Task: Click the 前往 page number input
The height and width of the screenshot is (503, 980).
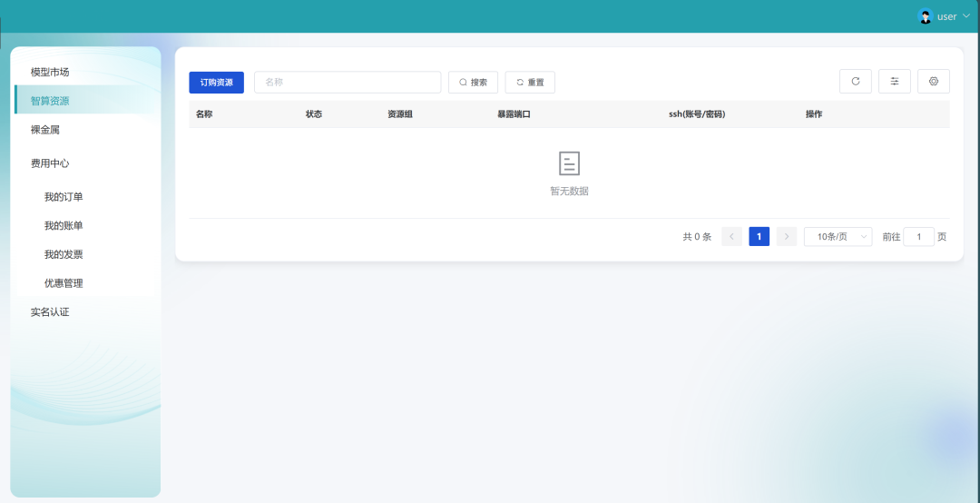Action: 918,236
